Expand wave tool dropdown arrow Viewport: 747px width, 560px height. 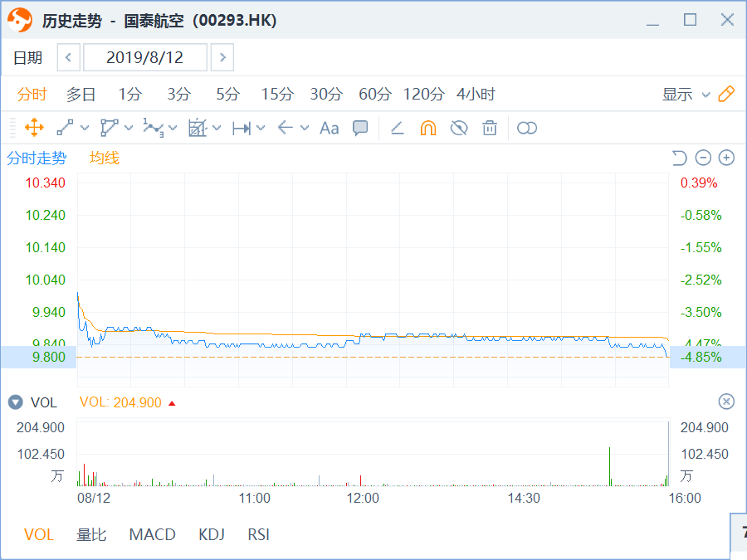point(173,128)
